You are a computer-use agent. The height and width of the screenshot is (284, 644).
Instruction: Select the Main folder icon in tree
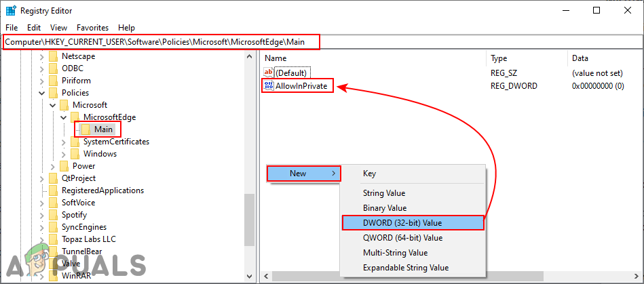[86, 129]
